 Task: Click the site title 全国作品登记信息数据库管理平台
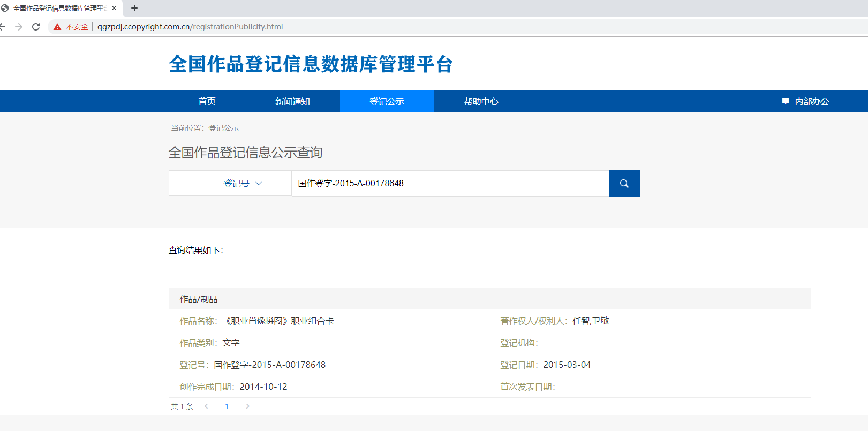[x=311, y=64]
